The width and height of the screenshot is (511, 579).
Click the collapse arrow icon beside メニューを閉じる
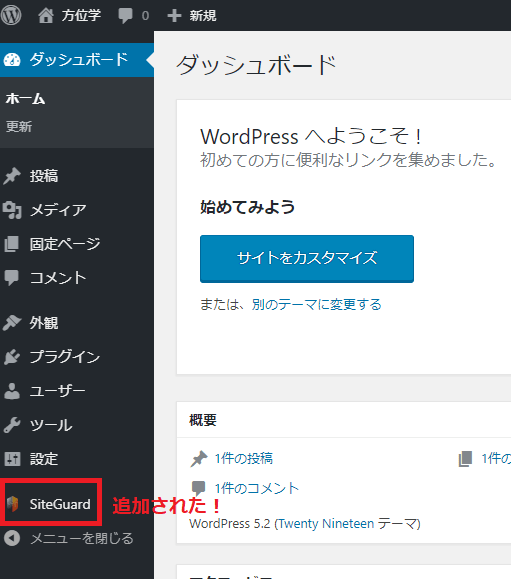[12, 538]
